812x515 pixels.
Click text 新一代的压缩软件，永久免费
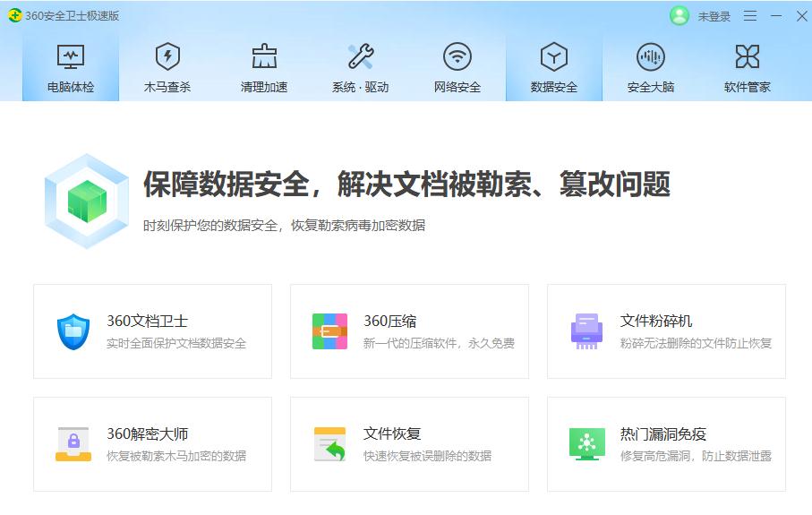[x=440, y=343]
